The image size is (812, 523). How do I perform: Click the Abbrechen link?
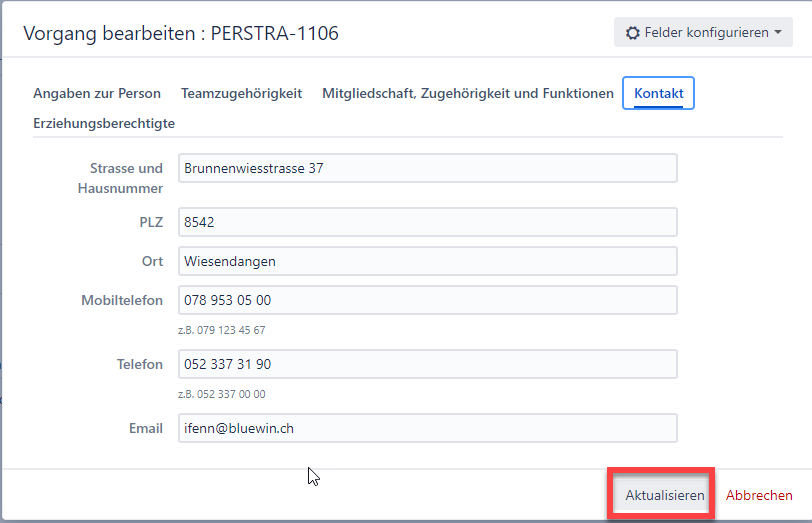click(759, 495)
